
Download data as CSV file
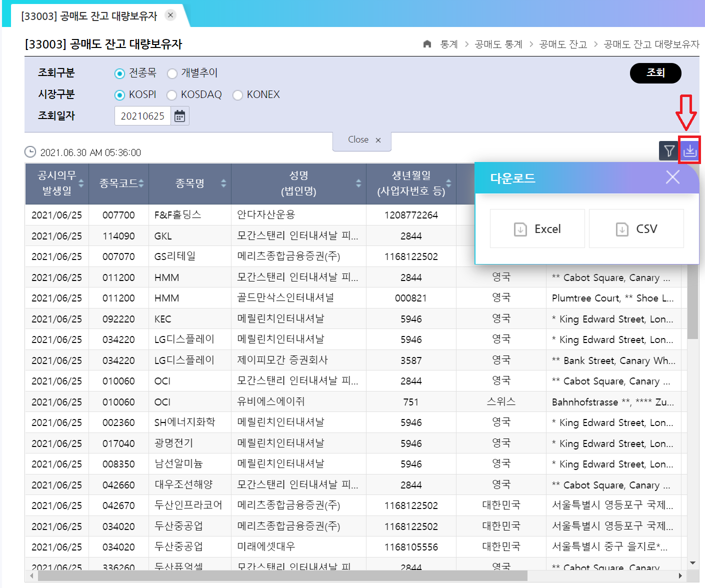pos(636,229)
